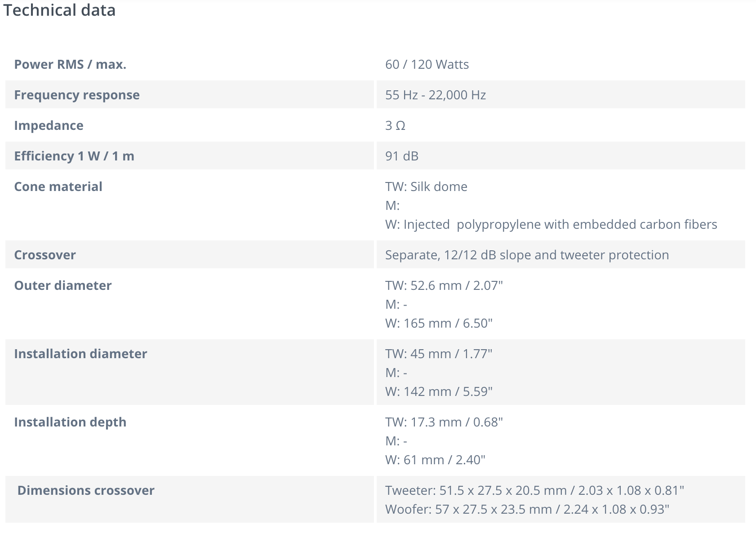
Task: Select the Installation diameter label
Action: click(80, 354)
